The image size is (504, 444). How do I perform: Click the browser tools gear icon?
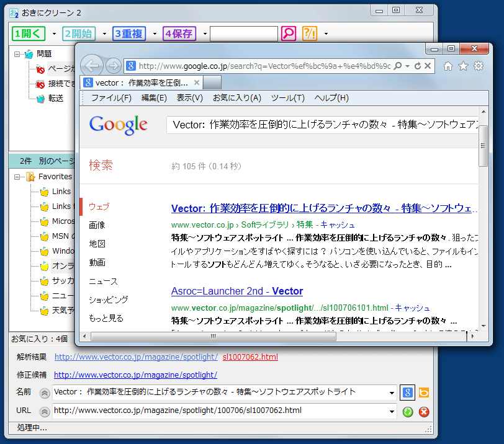[x=479, y=66]
